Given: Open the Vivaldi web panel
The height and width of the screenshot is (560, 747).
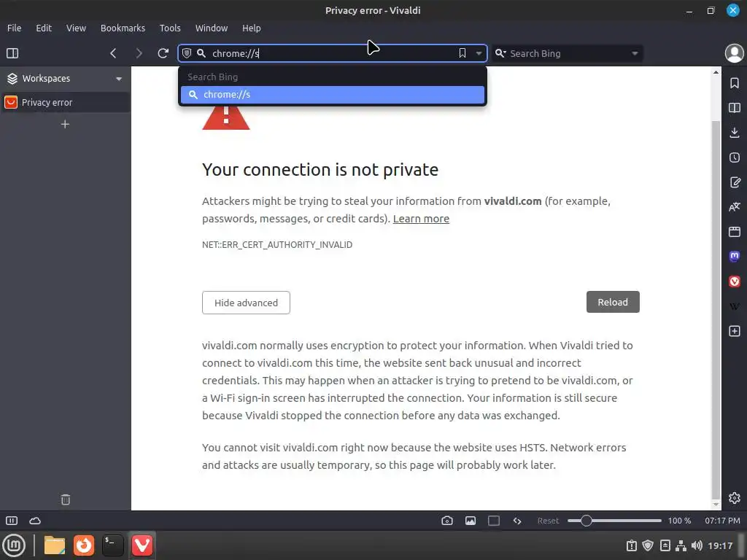Looking at the screenshot, I should [x=734, y=281].
